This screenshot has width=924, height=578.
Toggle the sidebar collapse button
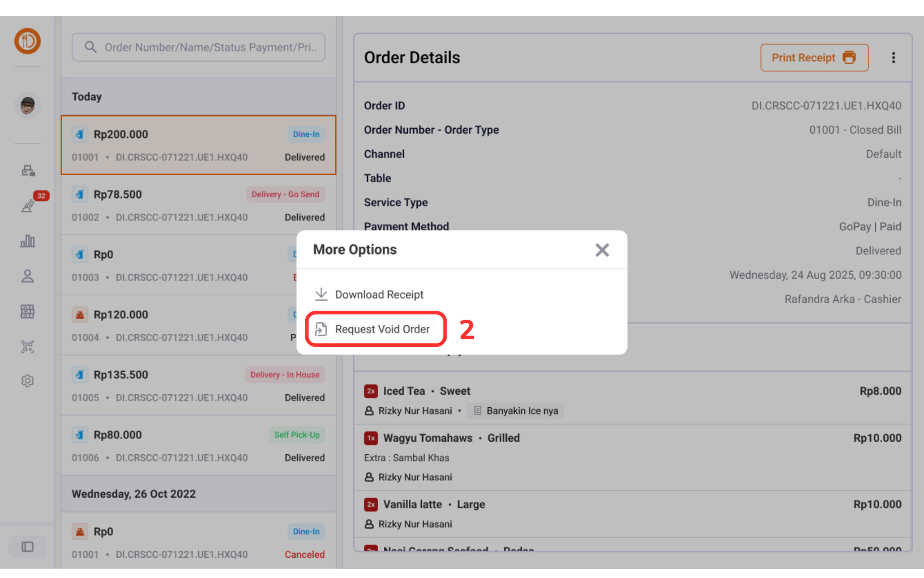28,547
